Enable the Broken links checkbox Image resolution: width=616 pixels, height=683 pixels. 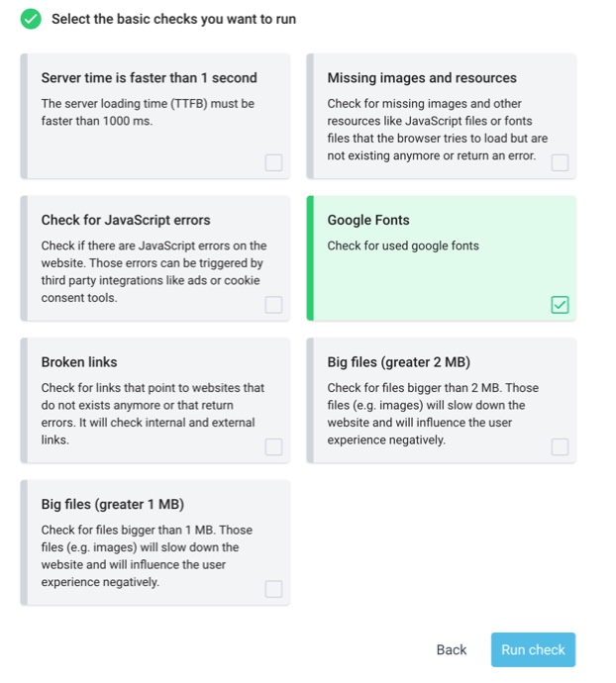click(273, 446)
